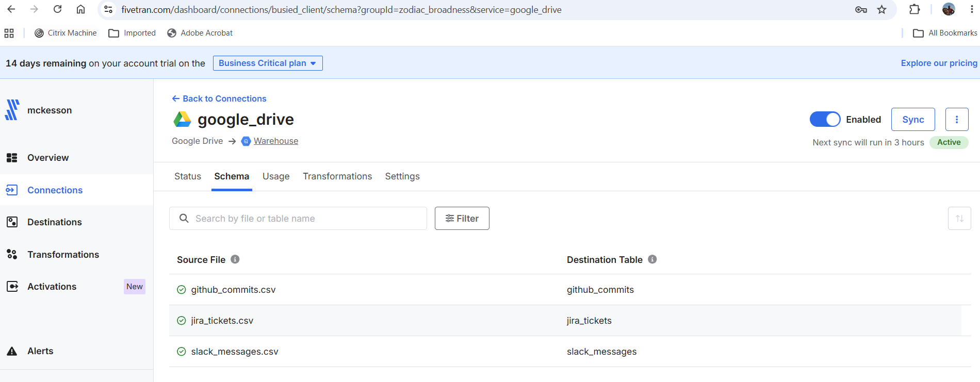Click the browser address bar URL

(x=341, y=10)
